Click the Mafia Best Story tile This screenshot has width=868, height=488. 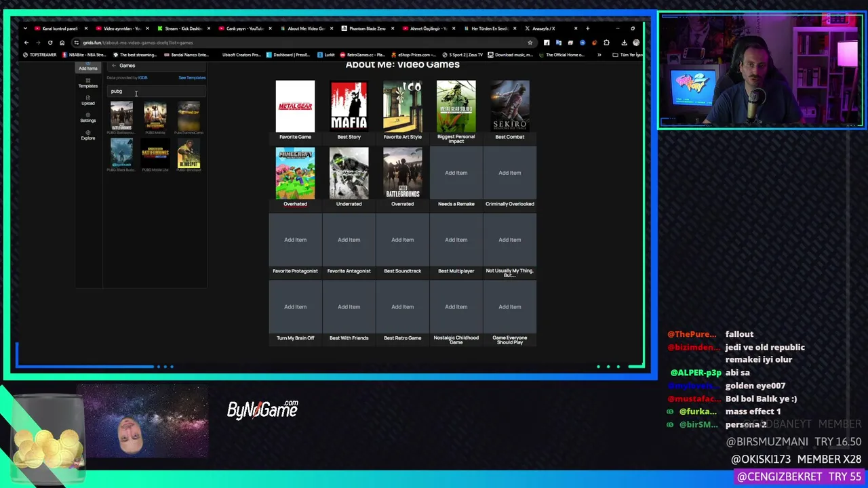pos(349,106)
